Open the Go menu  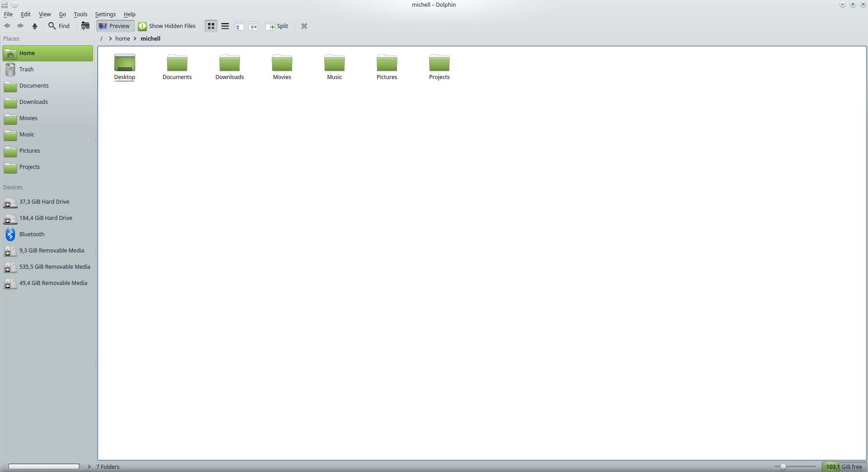point(62,14)
